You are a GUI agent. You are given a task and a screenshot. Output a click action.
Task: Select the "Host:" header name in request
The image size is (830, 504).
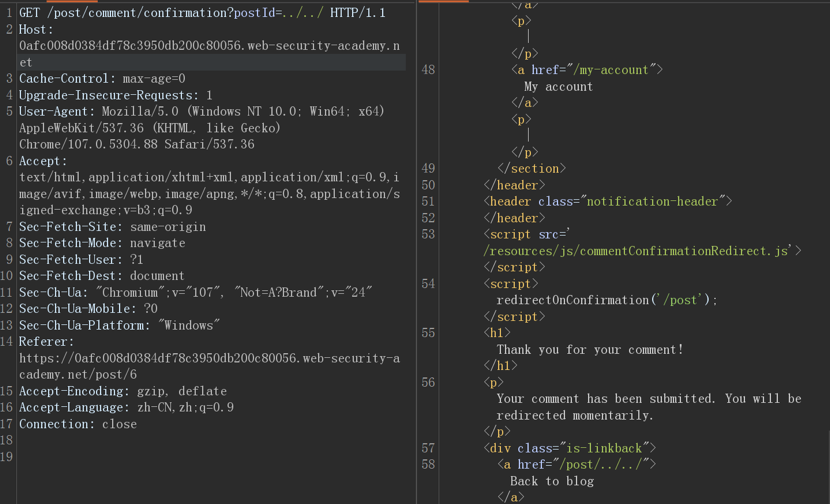37,30
